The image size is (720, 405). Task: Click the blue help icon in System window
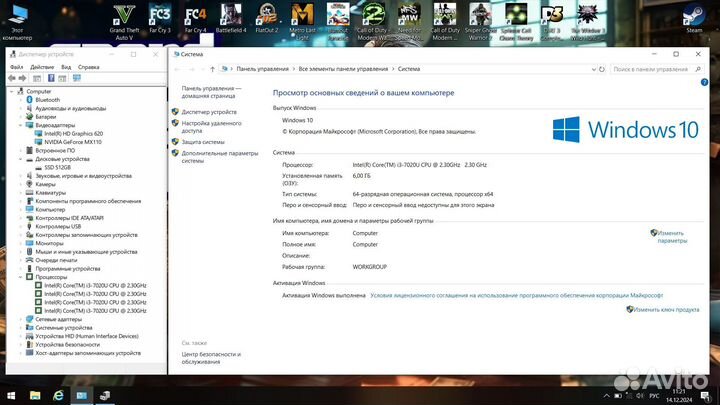[704, 82]
